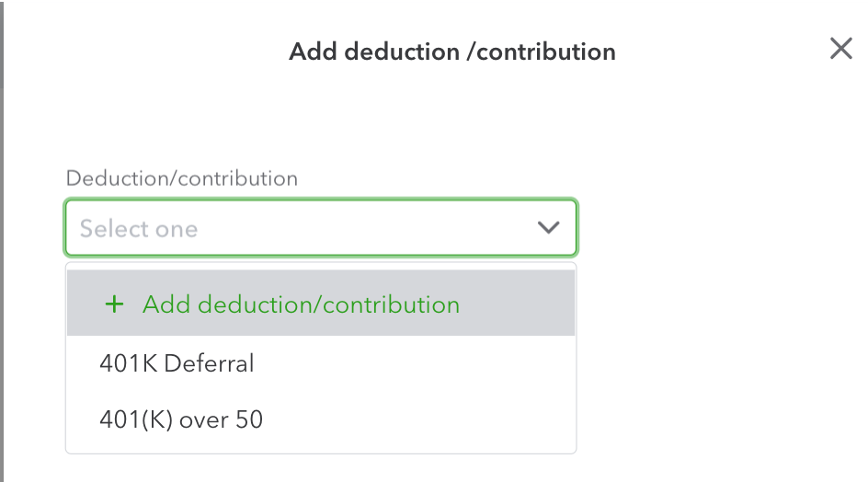Click the dialog title Add deduction /contribution

[451, 52]
